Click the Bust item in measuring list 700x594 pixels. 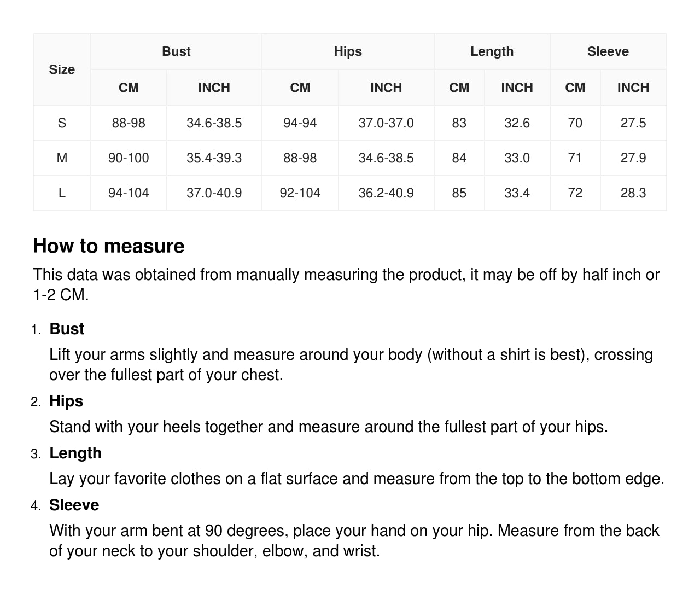click(67, 329)
